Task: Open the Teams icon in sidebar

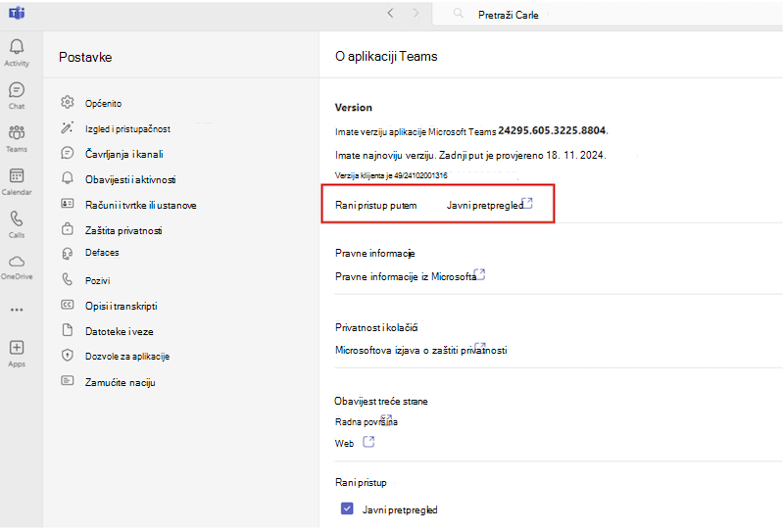Action: [x=17, y=133]
